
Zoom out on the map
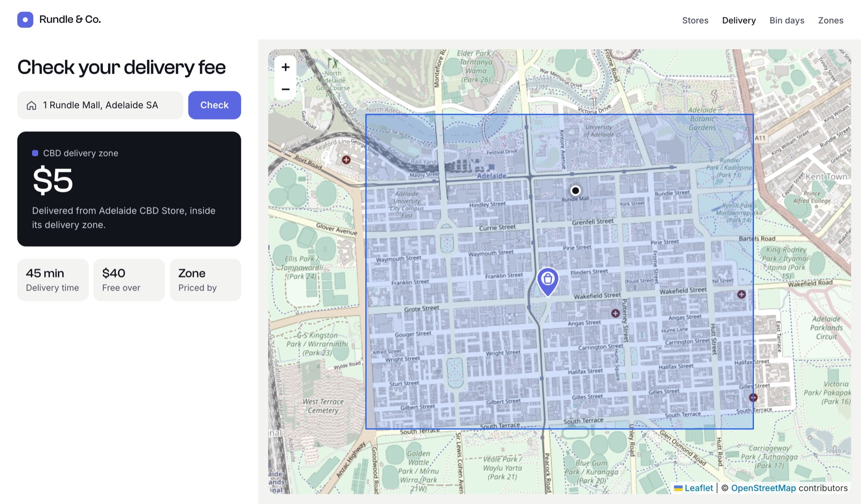point(286,89)
